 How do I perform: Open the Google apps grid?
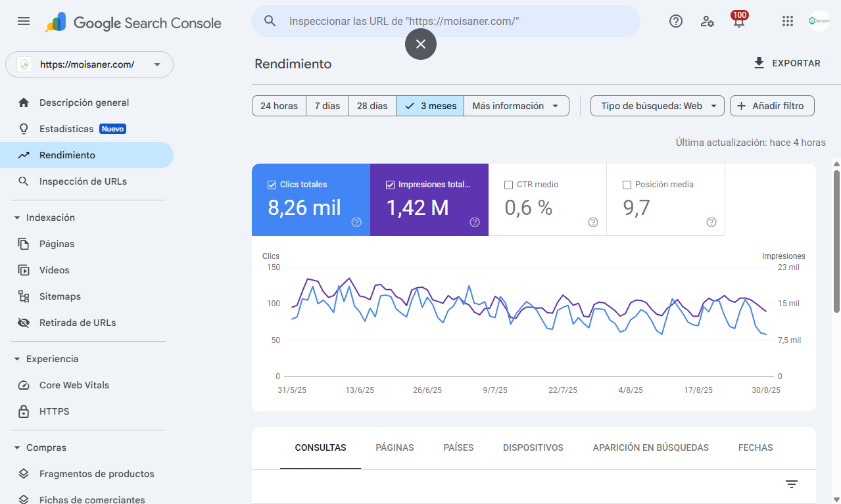pos(788,21)
